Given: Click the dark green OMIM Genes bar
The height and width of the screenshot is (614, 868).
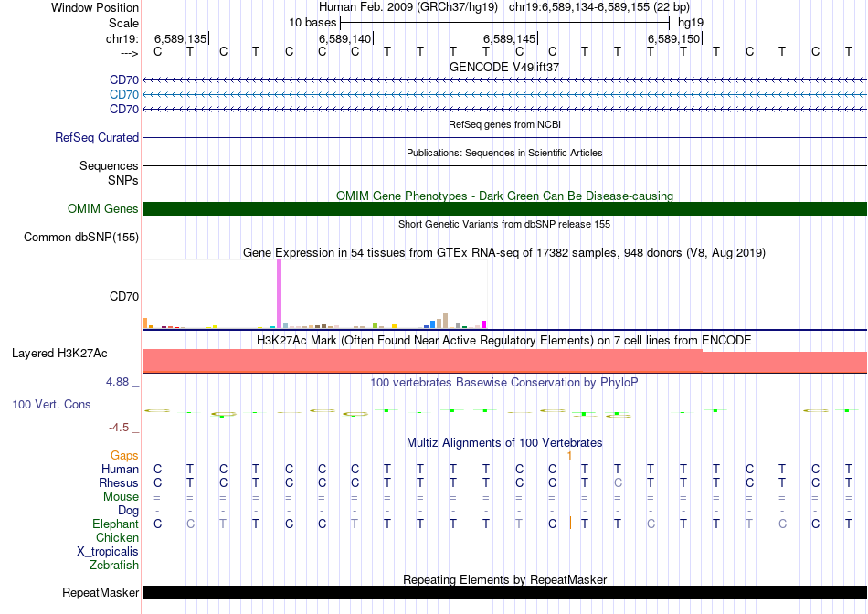Looking at the screenshot, I should [x=504, y=209].
